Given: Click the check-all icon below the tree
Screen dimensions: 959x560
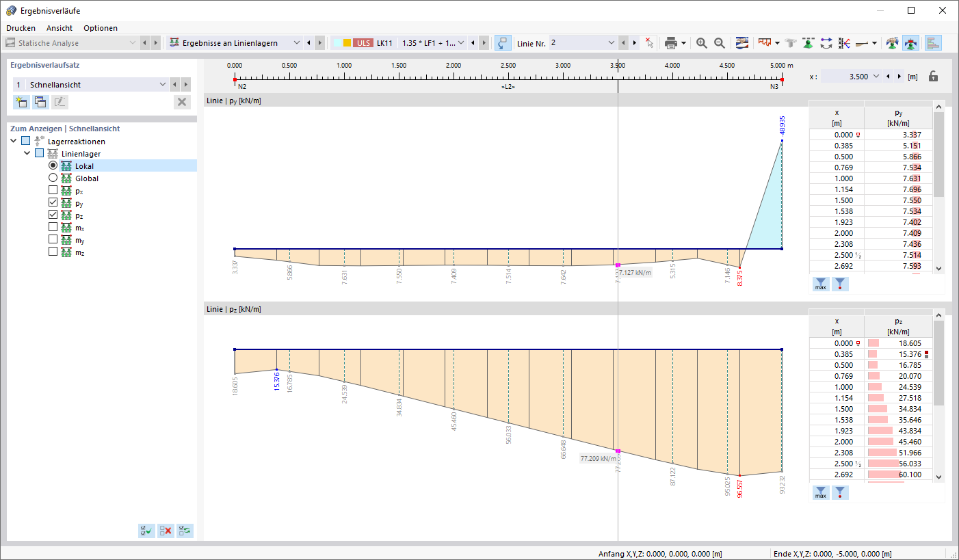Looking at the screenshot, I should tap(146, 530).
